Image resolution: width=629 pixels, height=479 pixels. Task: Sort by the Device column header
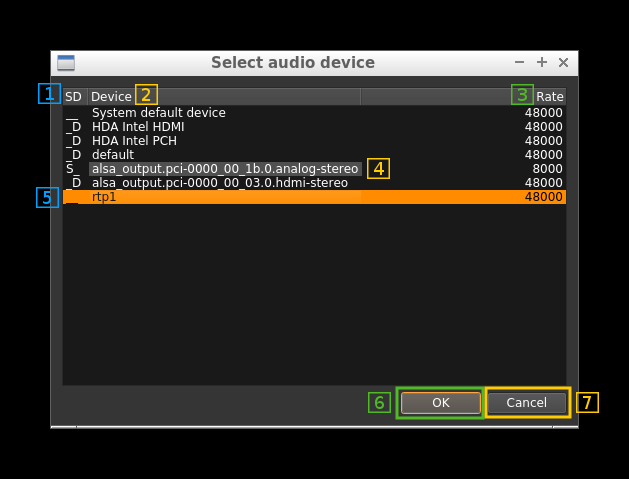111,97
